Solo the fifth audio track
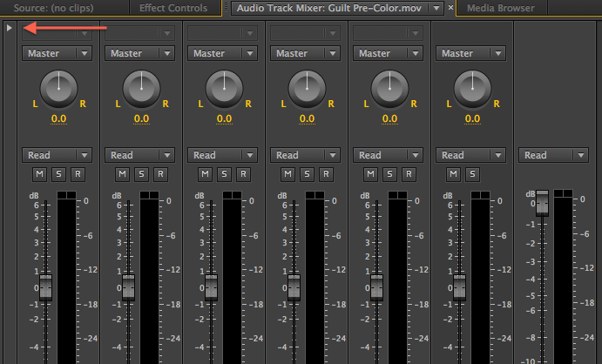Image resolution: width=602 pixels, height=364 pixels. [x=388, y=174]
